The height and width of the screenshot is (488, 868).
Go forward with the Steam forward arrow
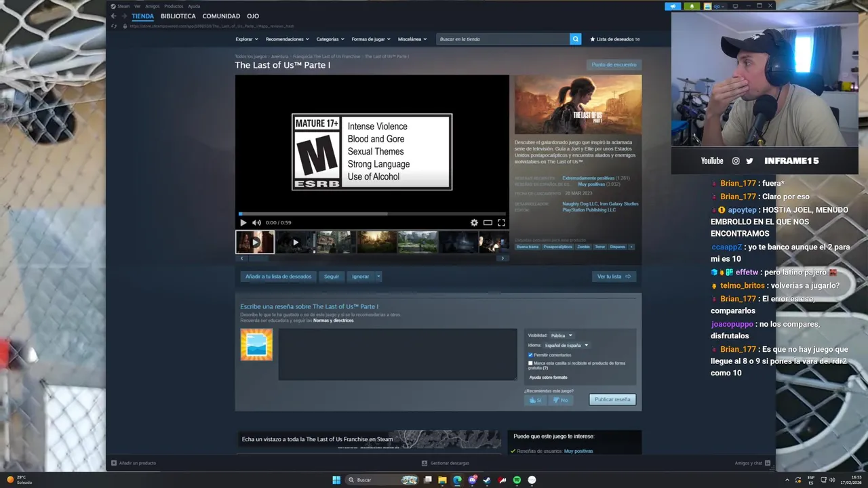point(124,16)
